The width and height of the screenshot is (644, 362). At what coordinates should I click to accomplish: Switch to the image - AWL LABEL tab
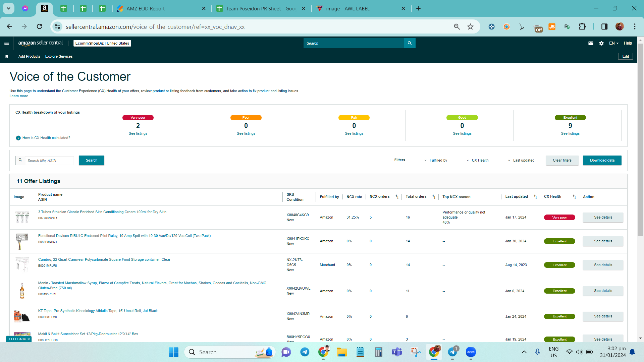tap(361, 9)
